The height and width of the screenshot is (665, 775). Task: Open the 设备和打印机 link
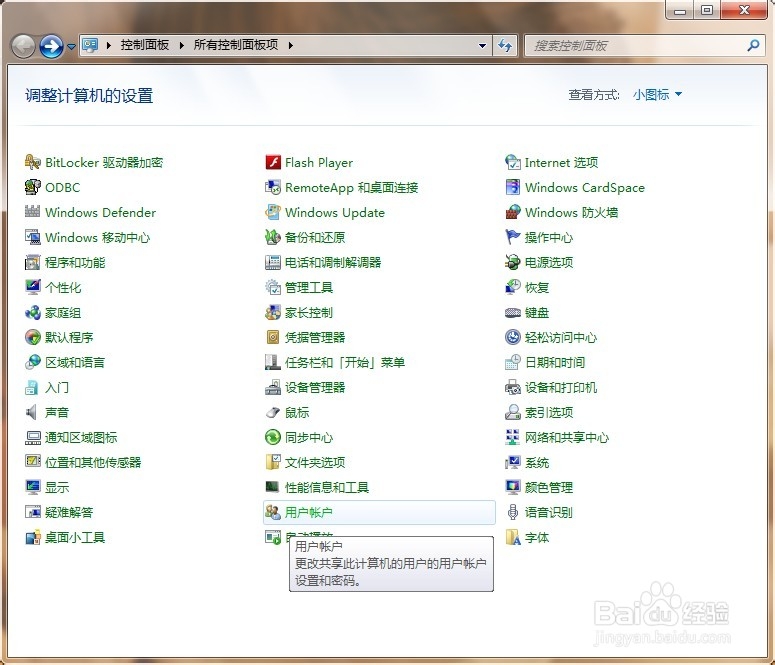point(561,388)
